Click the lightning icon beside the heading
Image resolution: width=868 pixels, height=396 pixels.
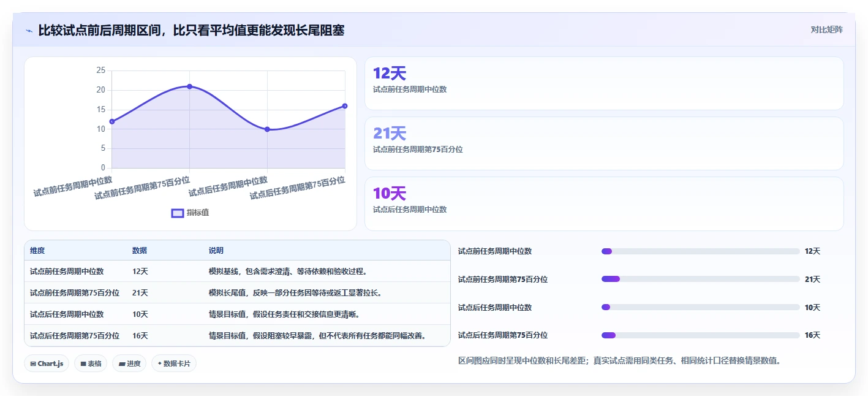pyautogui.click(x=29, y=31)
